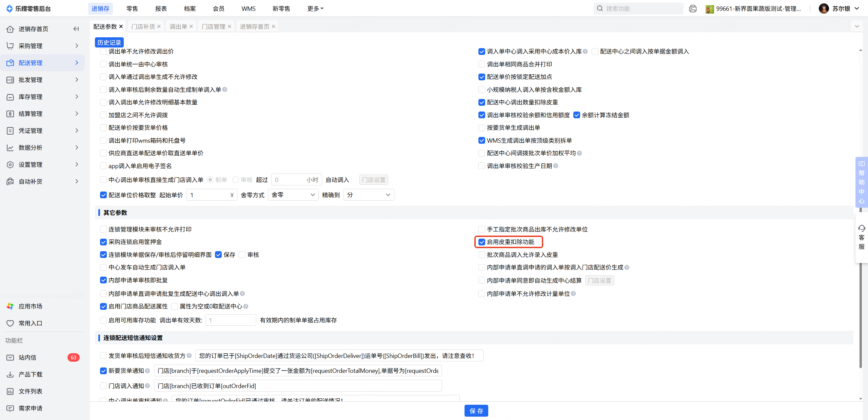The width and height of the screenshot is (868, 420).
Task: Open the 客服 headset icon
Action: (862, 228)
